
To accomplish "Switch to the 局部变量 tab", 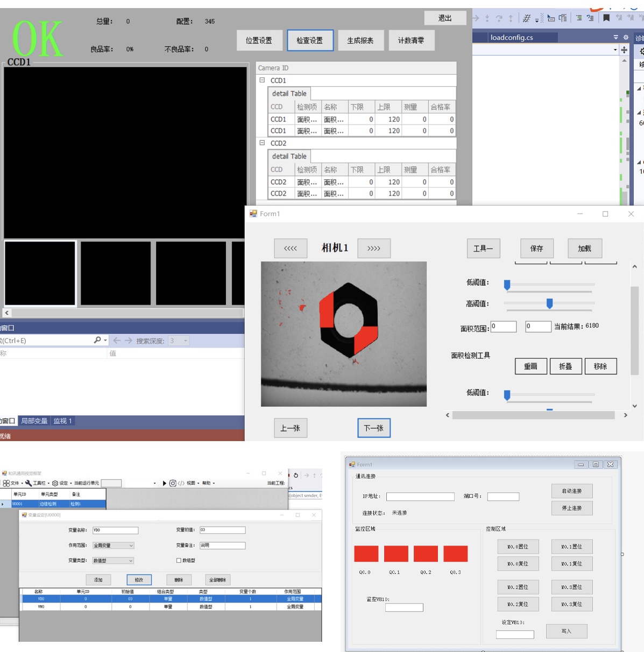I will coord(34,421).
